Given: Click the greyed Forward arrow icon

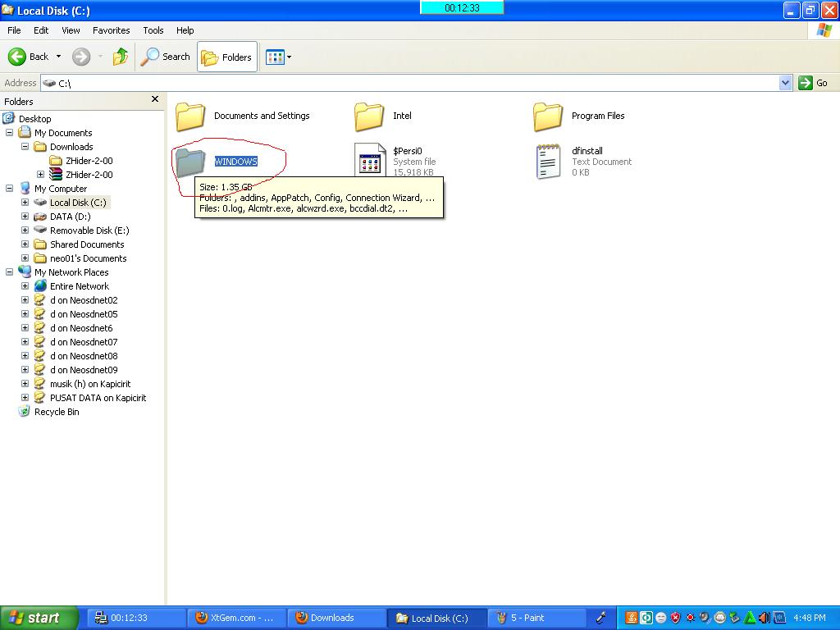Looking at the screenshot, I should point(81,57).
